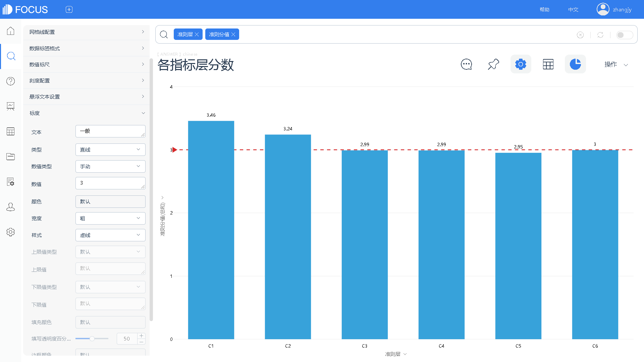The height and width of the screenshot is (362, 644).
Task: Click the 颜色 default color field
Action: [x=110, y=201]
